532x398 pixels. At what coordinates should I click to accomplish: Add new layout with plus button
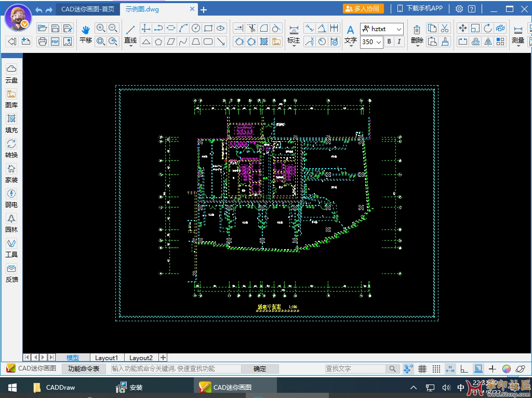click(163, 358)
